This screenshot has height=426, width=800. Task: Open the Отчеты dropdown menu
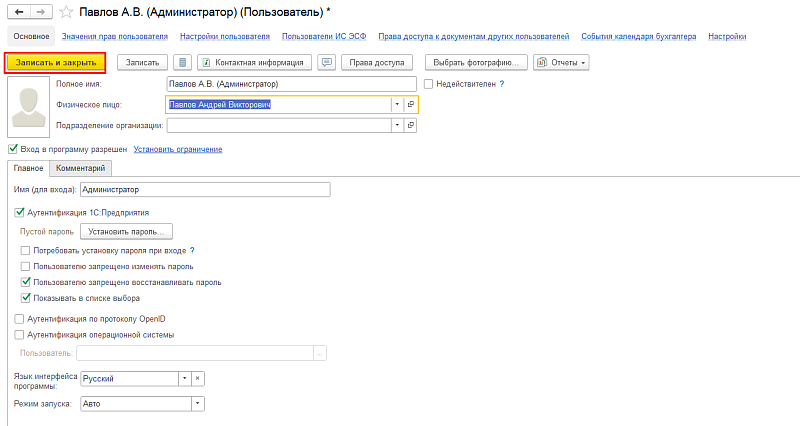[562, 62]
